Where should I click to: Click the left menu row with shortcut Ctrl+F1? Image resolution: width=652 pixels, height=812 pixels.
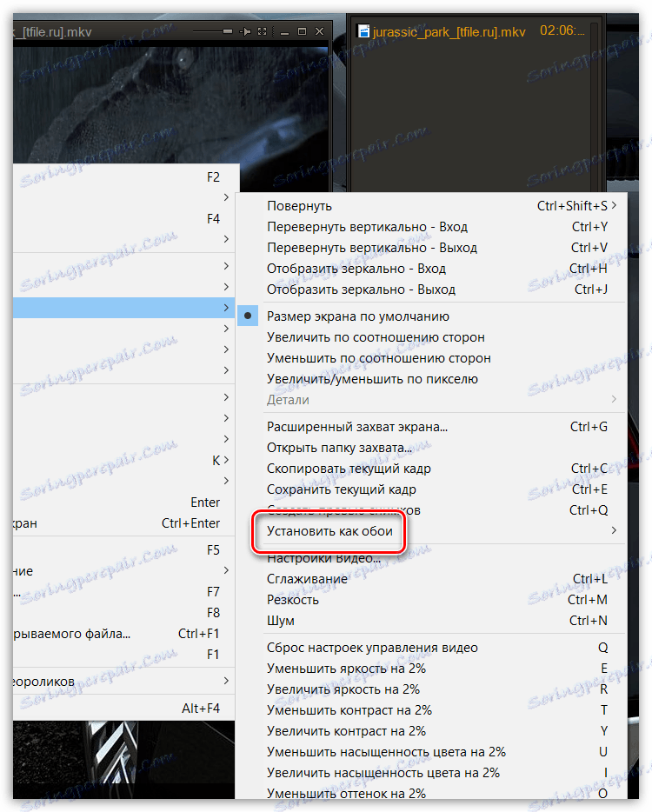pyautogui.click(x=123, y=633)
